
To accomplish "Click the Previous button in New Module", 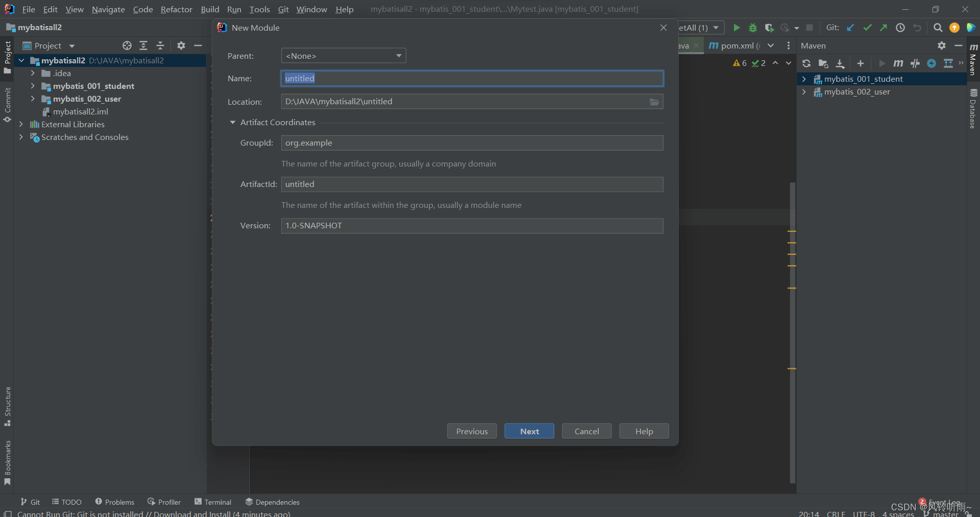I will point(472,431).
